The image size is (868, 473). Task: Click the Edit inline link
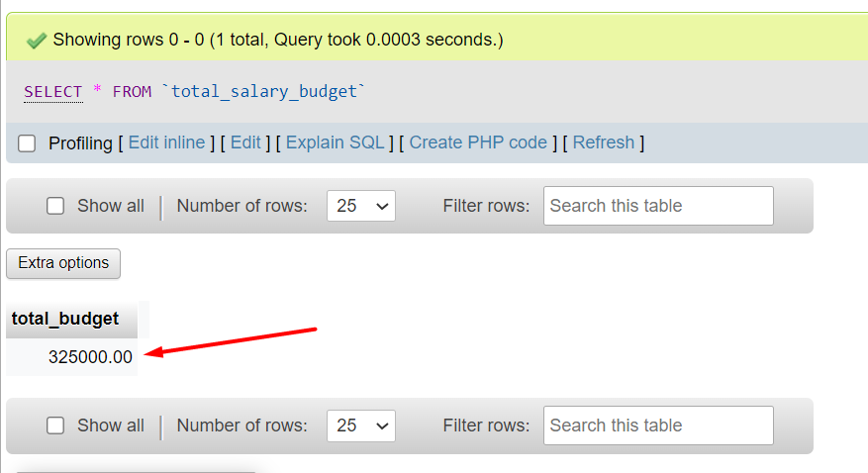point(166,142)
